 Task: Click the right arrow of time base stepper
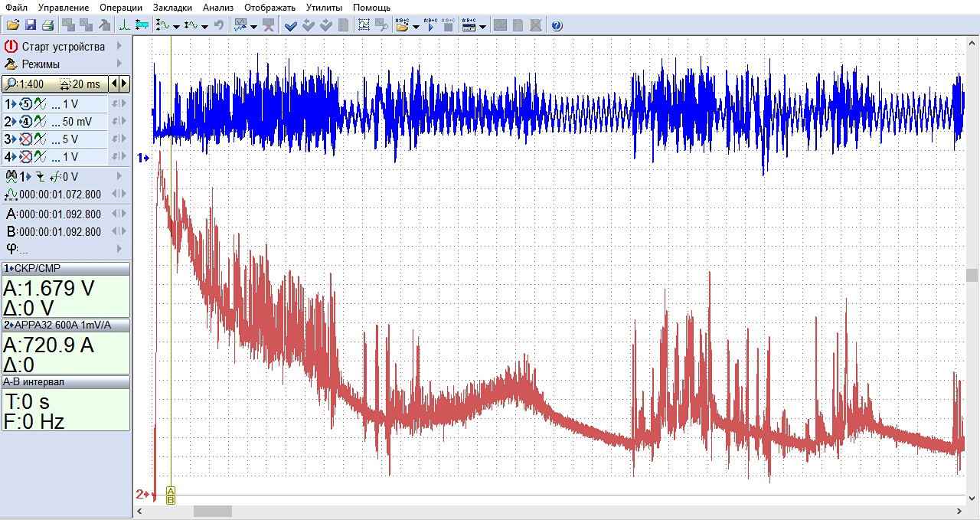click(x=124, y=83)
